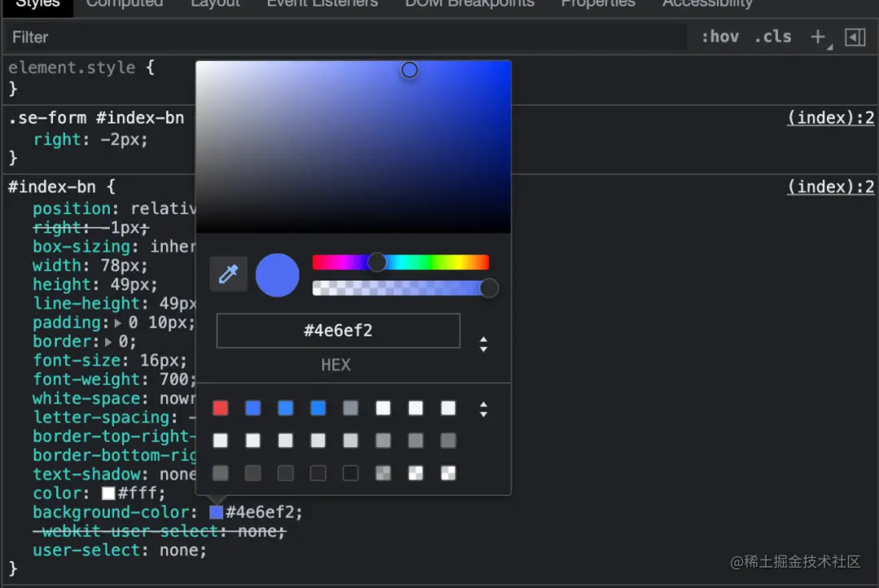Screen dimensions: 879x588
Task: Select the first blue swatch in palette
Action: (253, 408)
